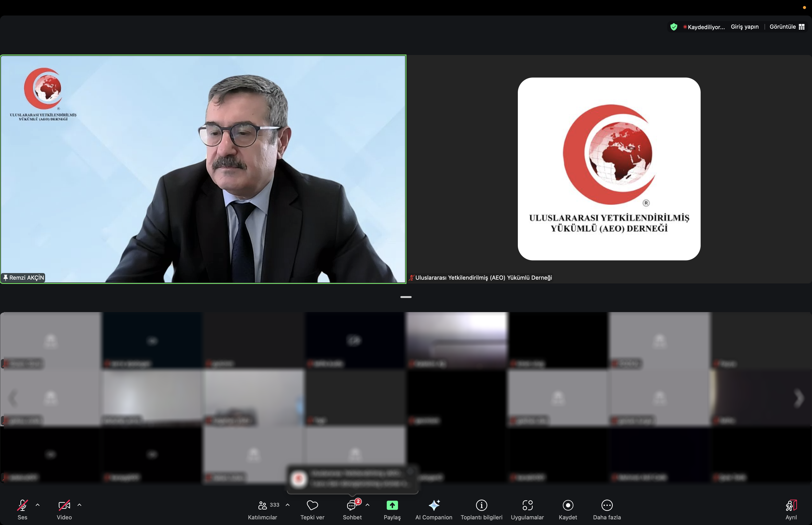Viewport: 812px width, 525px height.
Task: Click green Paylaş share screen icon
Action: (392, 505)
